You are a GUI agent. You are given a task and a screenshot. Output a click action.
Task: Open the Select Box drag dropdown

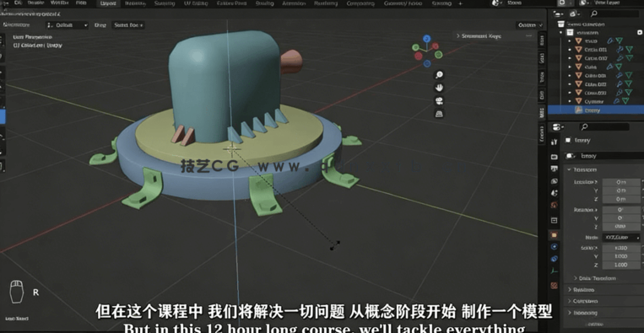[x=128, y=25]
